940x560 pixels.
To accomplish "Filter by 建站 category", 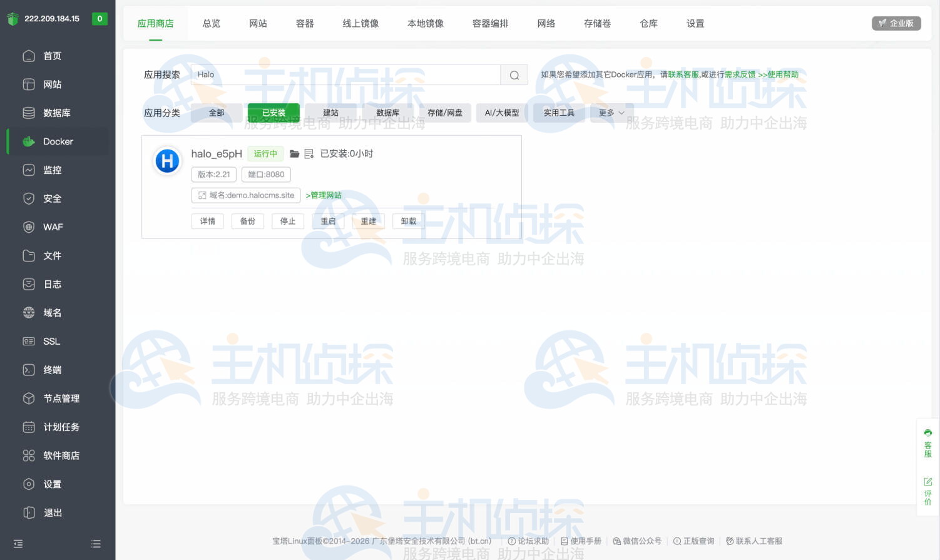I will click(x=330, y=113).
